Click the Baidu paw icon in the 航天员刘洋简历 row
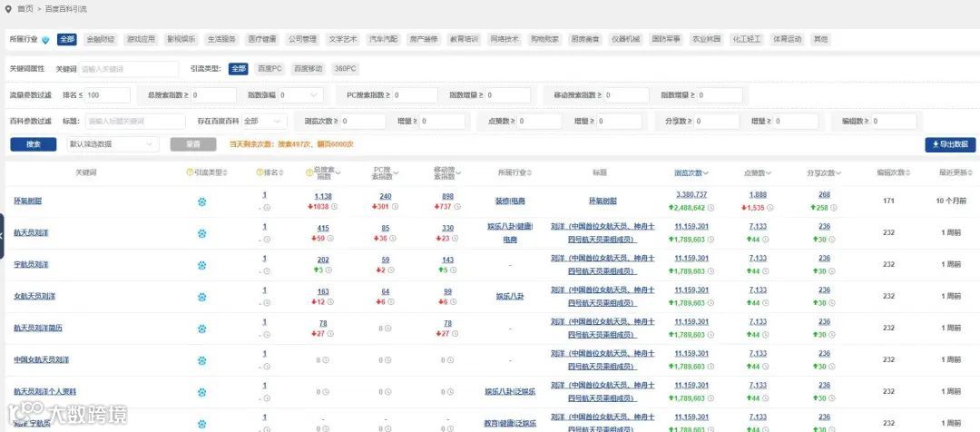This screenshot has width=980, height=432. tap(201, 329)
